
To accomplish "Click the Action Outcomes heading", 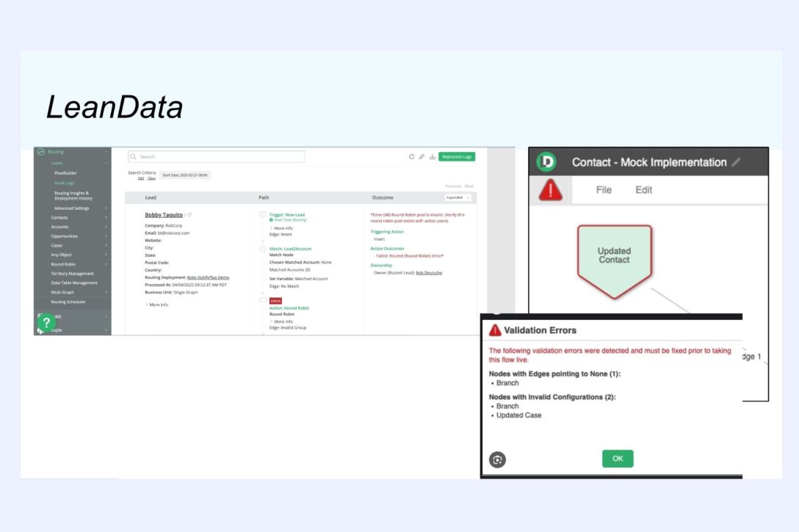I will [x=387, y=249].
